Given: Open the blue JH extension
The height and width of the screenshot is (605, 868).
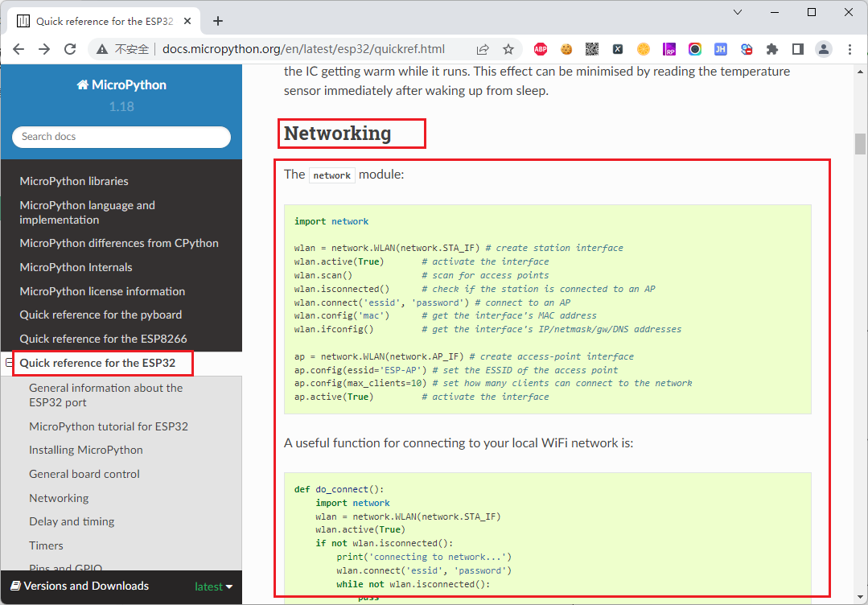Looking at the screenshot, I should (x=720, y=49).
